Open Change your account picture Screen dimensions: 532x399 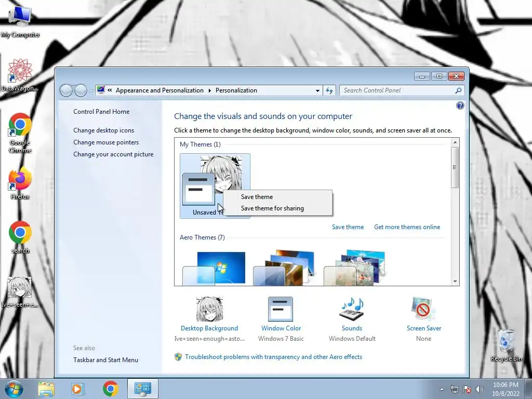tap(113, 154)
